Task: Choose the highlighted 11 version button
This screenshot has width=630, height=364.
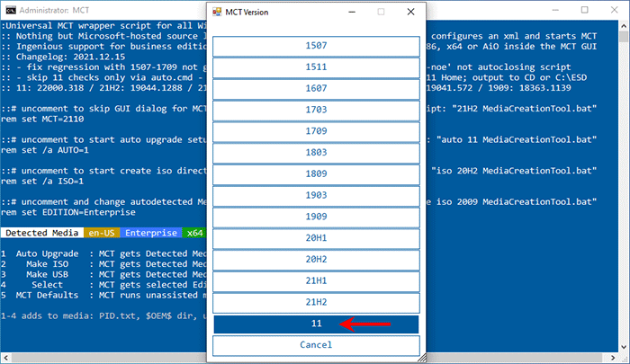Action: [316, 324]
